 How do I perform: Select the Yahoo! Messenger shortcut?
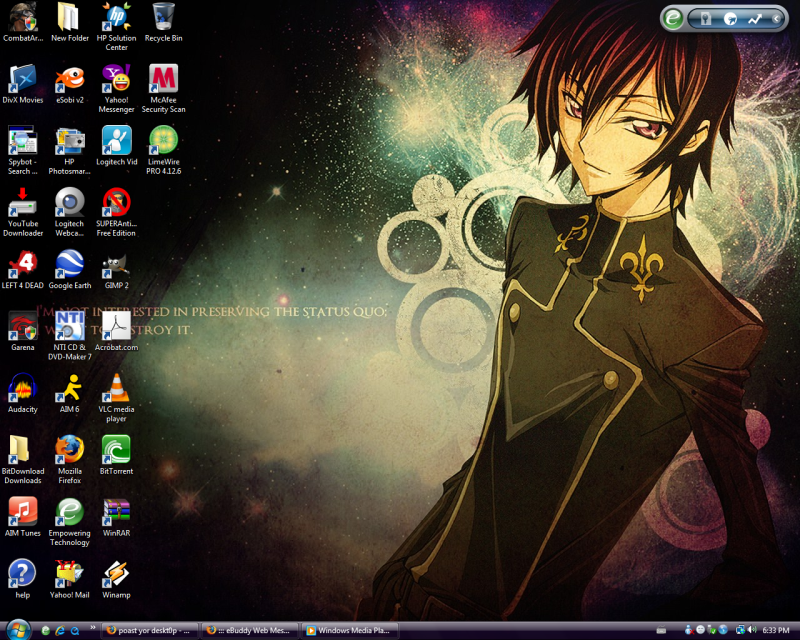(117, 79)
